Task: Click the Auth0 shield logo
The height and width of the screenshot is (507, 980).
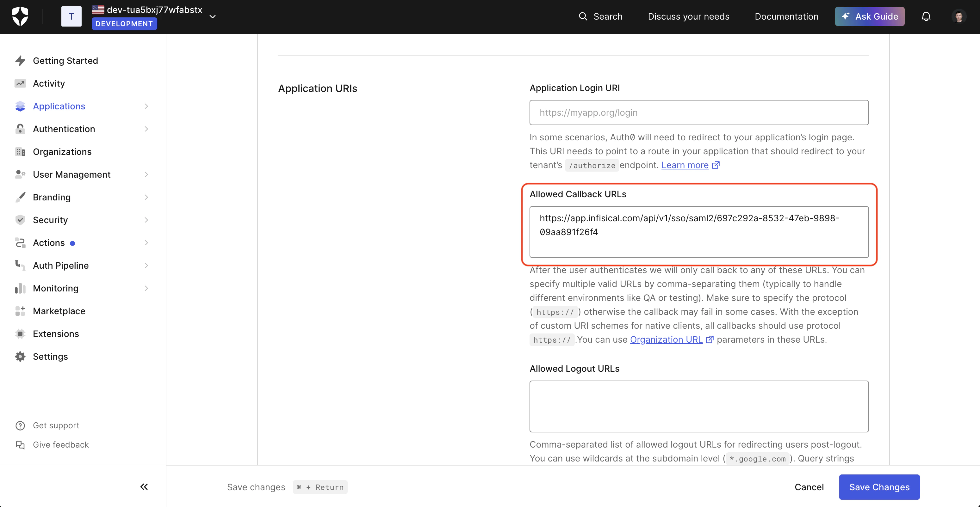Action: click(x=20, y=16)
